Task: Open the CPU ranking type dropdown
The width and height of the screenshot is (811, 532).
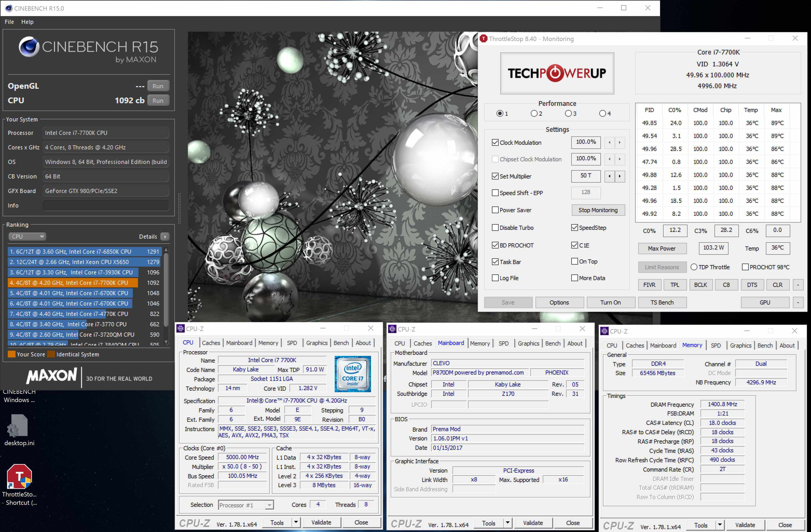Action: click(x=27, y=236)
